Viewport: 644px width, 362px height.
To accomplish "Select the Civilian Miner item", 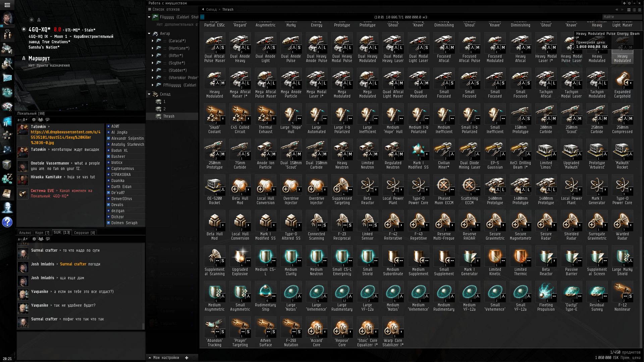I will (444, 154).
